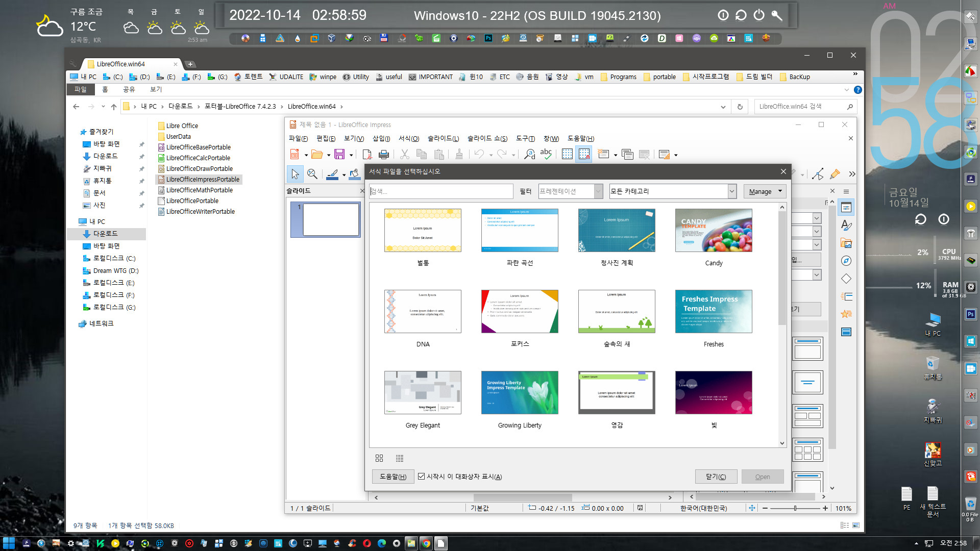Click Fit slide to window status icon
Screen dimensions: 980x551
[752, 508]
